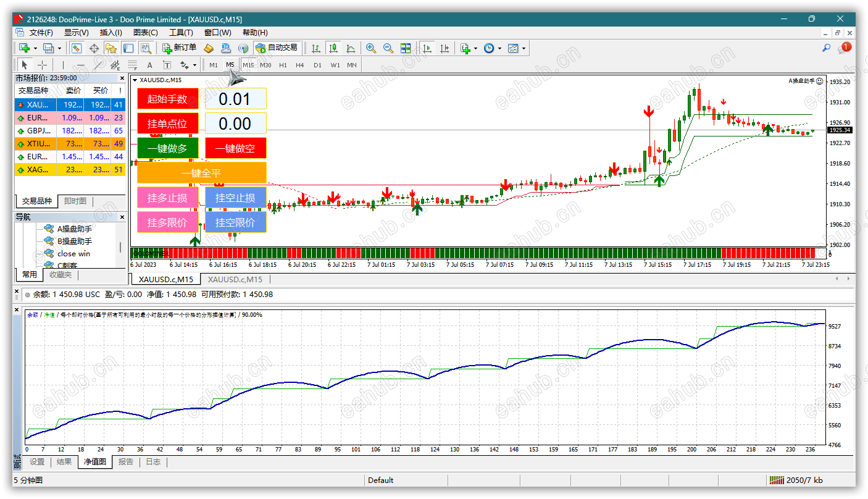Click the Navigator panel scrollbar
The image size is (868, 499).
tap(121, 246)
